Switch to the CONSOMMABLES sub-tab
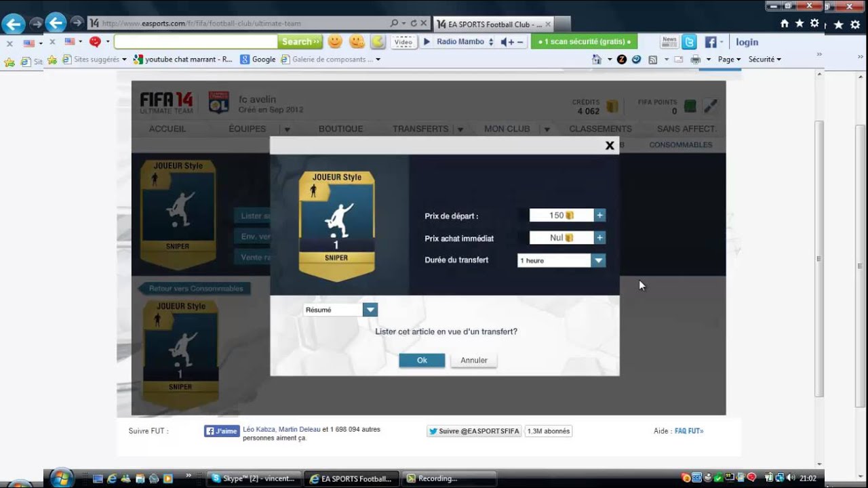Viewport: 868px width, 488px height. coord(681,145)
